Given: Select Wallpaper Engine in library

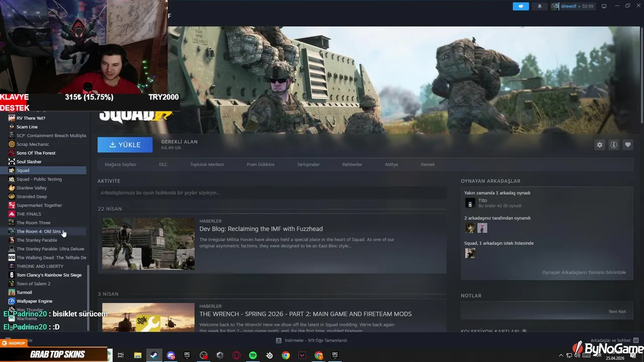Looking at the screenshot, I should (x=34, y=301).
